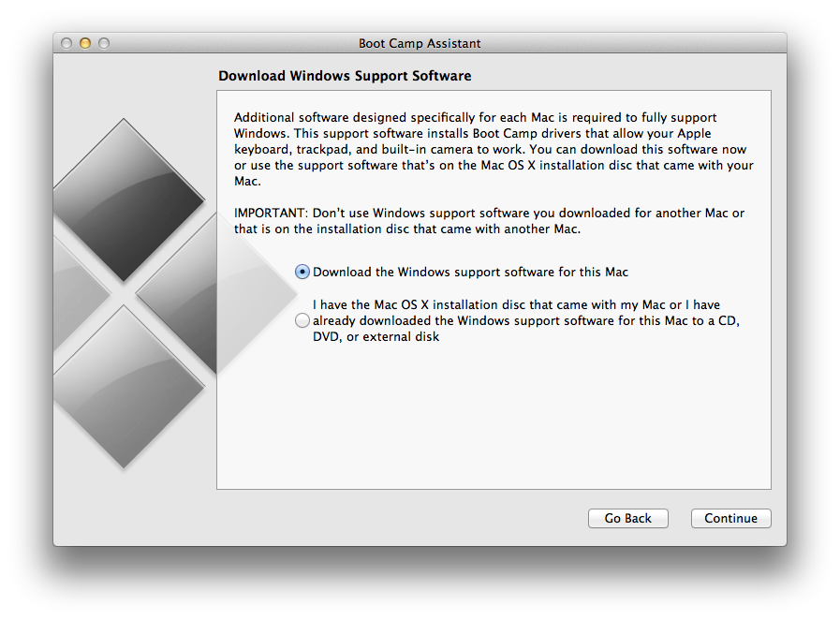Click the paragraph starting 'Additional software designed specifically'

point(494,149)
